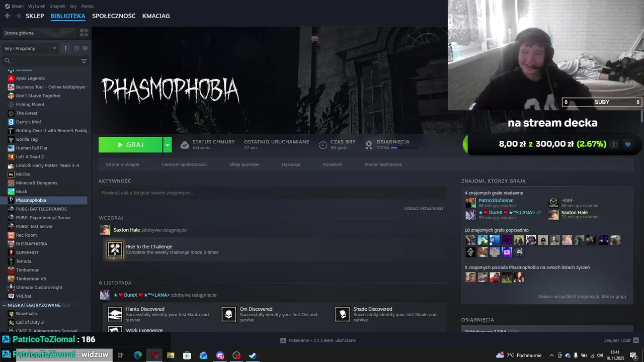Viewport: 644px width, 362px height.
Task: Open the Pomoc menu
Action: tap(88, 6)
